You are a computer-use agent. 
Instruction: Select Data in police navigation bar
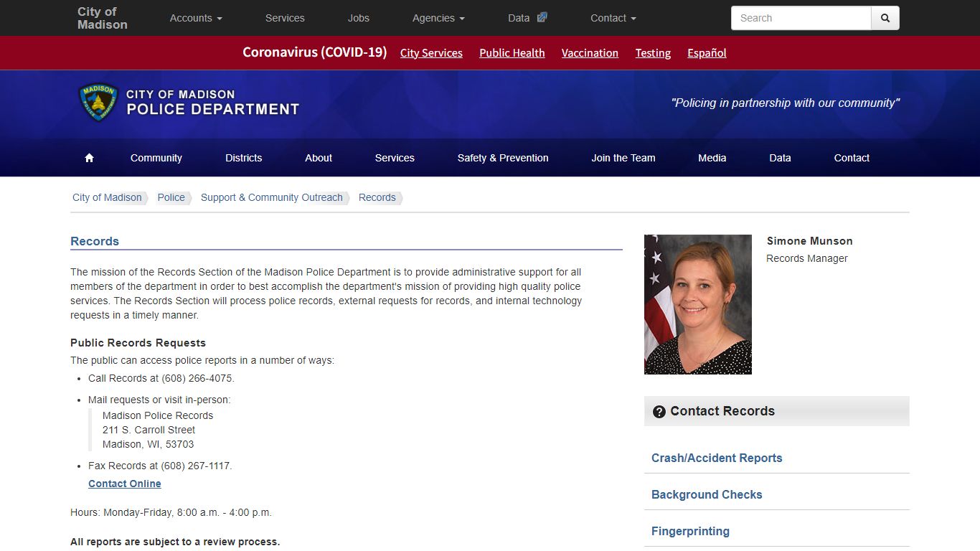pos(780,158)
